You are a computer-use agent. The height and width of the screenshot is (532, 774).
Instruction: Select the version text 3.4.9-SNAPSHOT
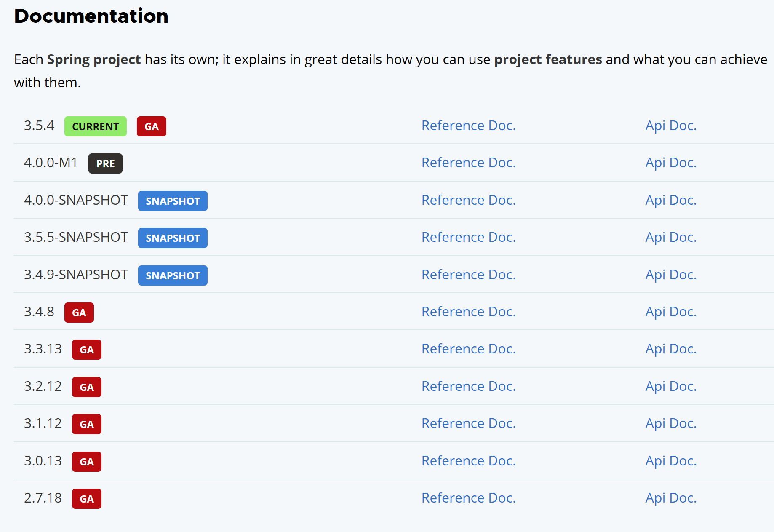[x=76, y=275]
